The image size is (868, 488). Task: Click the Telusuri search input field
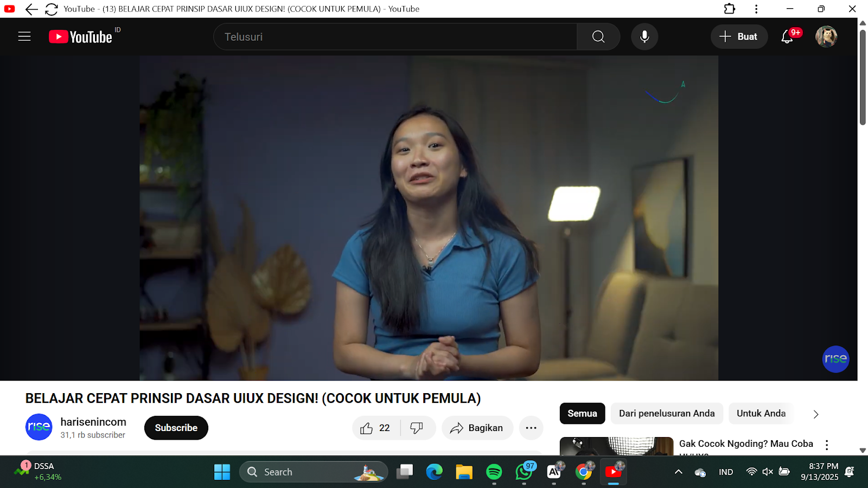pos(395,37)
